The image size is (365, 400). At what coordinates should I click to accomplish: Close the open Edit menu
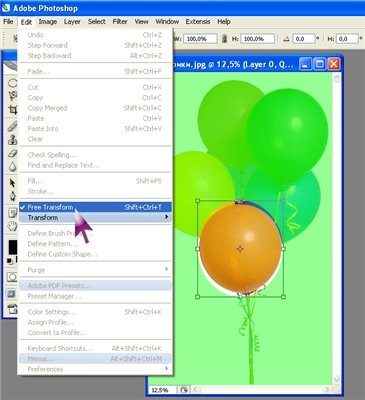pos(26,22)
